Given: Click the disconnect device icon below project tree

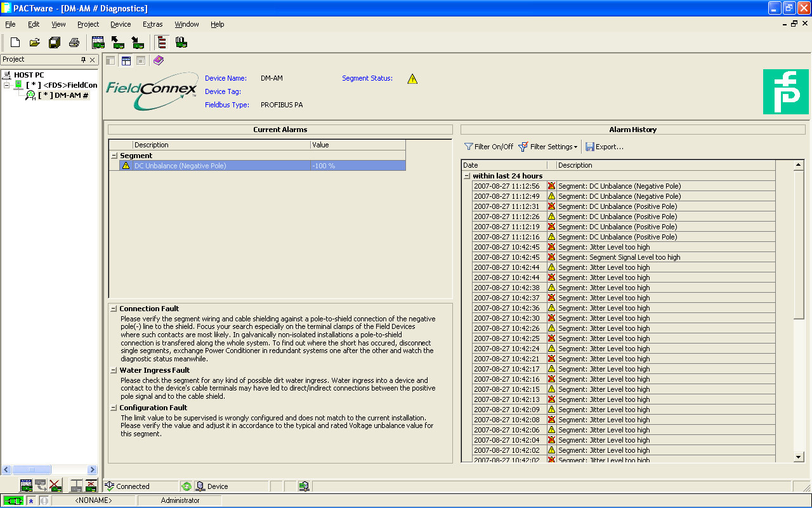Looking at the screenshot, I should click(x=91, y=486).
